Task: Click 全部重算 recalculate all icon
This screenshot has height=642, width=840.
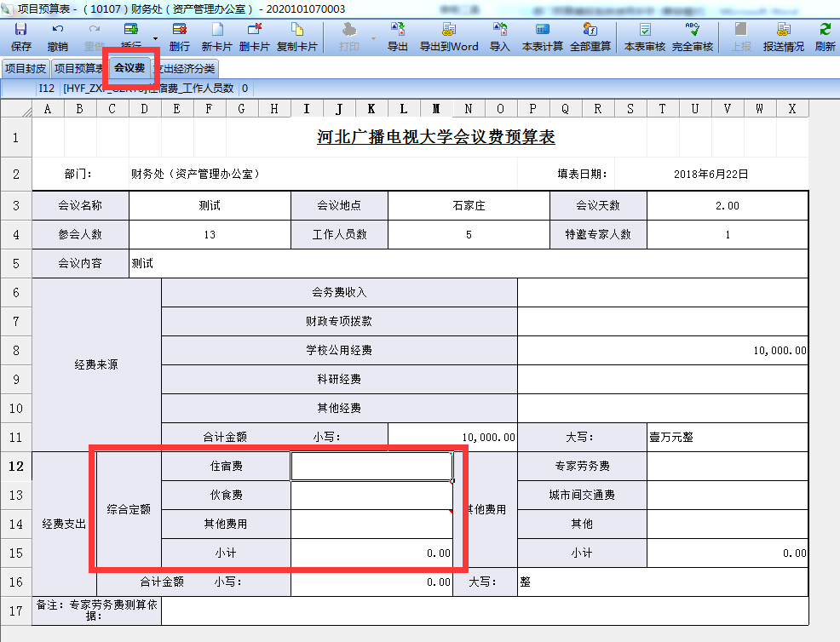Action: 590,36
